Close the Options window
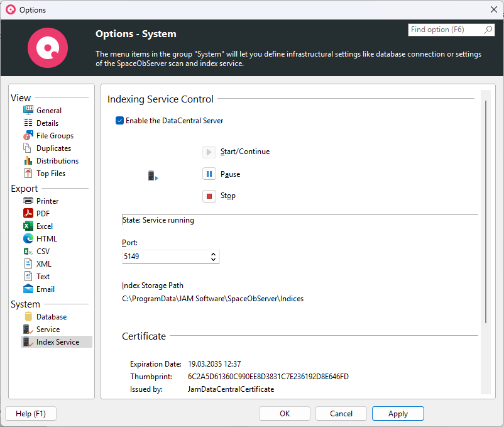504x427 pixels. coord(494,9)
